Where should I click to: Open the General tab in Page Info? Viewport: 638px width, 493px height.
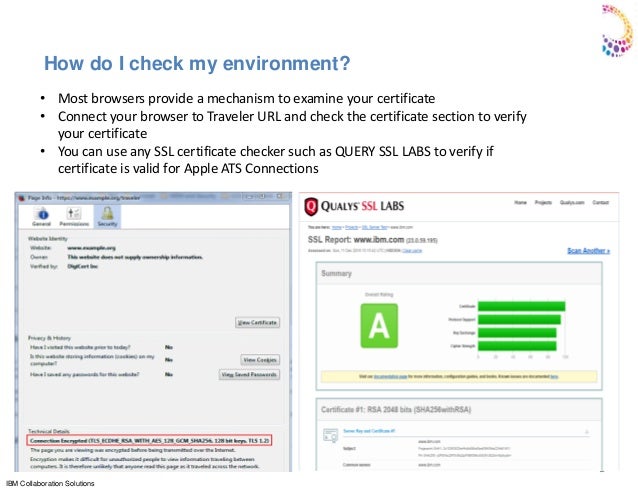point(42,217)
